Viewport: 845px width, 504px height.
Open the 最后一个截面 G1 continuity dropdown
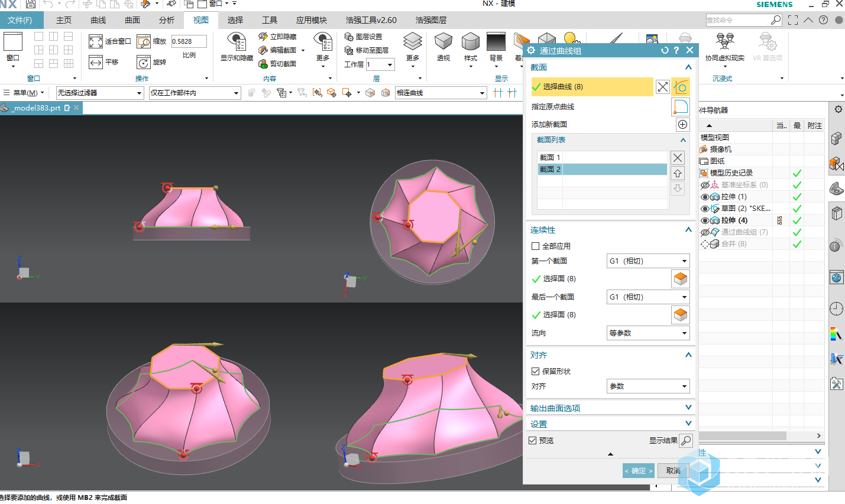pyautogui.click(x=648, y=297)
